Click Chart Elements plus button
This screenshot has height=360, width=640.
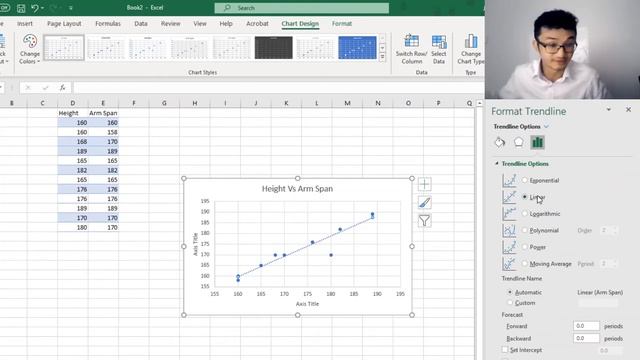pos(424,184)
